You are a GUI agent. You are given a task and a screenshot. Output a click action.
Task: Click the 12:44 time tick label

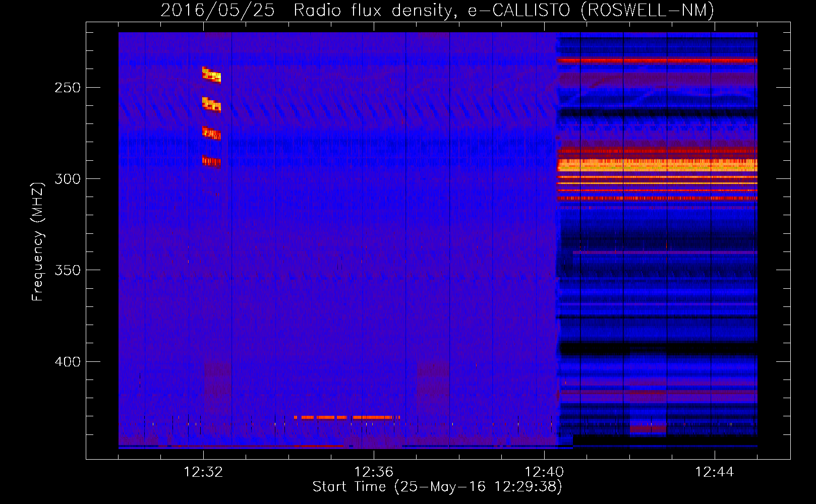tap(715, 472)
